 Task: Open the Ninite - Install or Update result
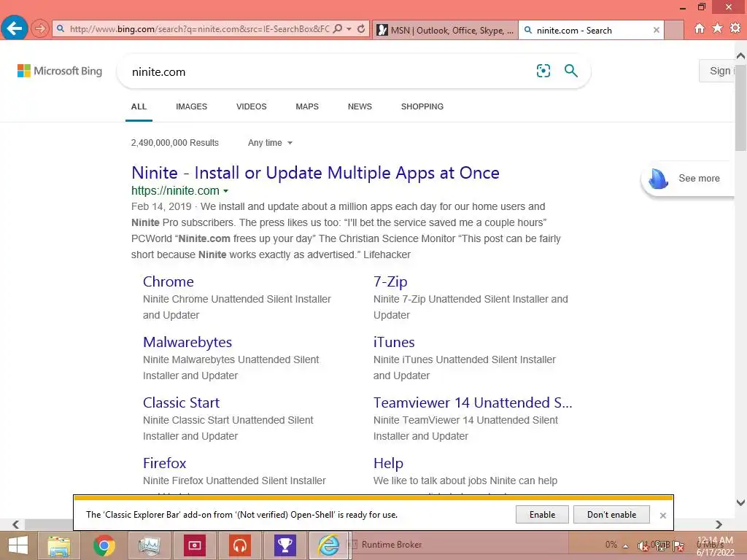315,173
